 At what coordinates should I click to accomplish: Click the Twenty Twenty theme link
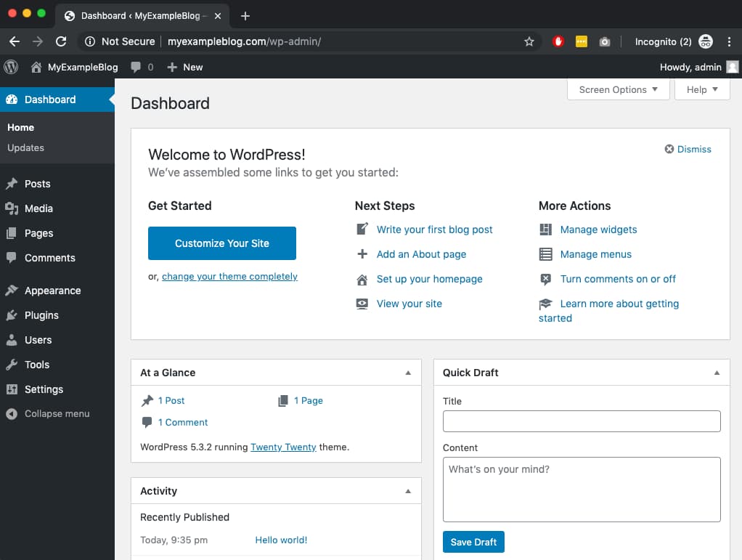click(283, 447)
